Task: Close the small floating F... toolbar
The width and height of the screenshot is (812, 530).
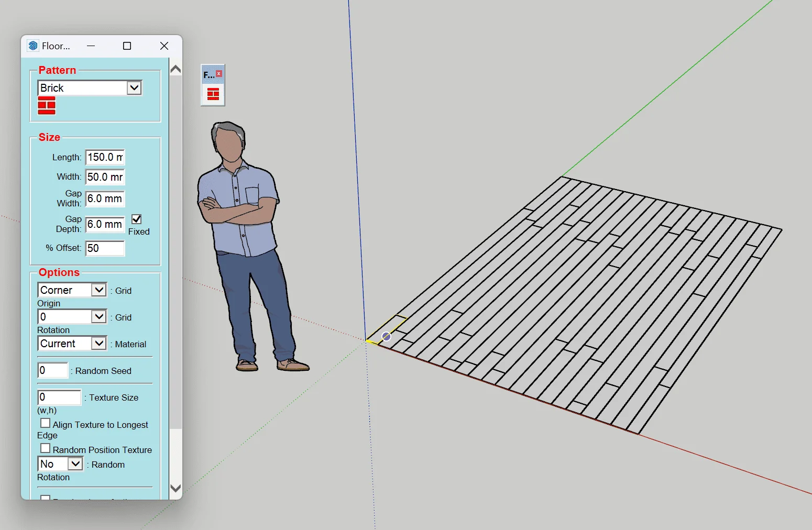Action: click(x=219, y=74)
